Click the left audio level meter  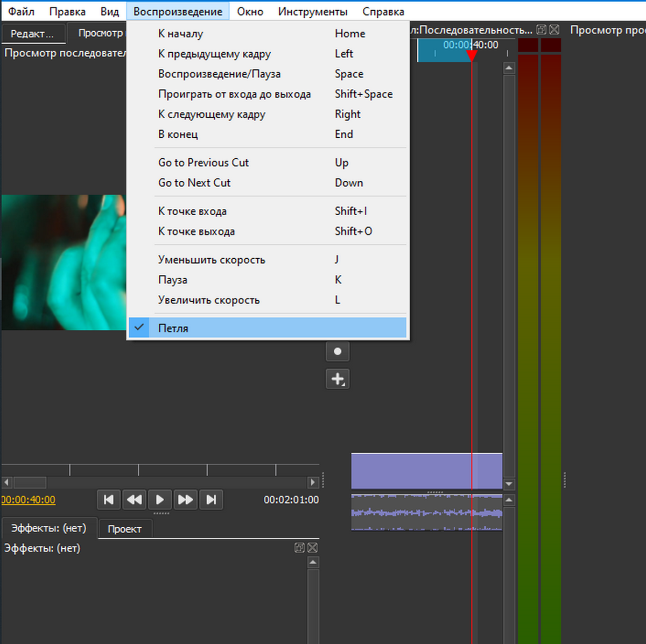tap(528, 341)
